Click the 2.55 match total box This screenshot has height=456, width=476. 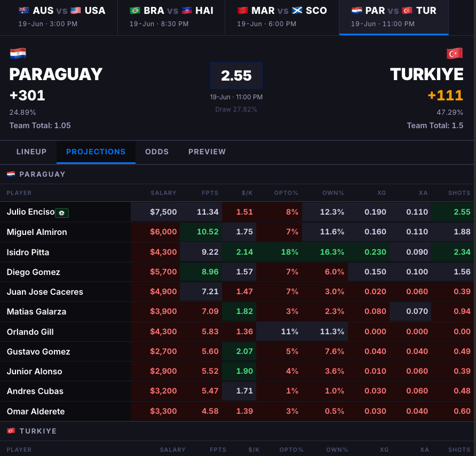[x=236, y=76]
